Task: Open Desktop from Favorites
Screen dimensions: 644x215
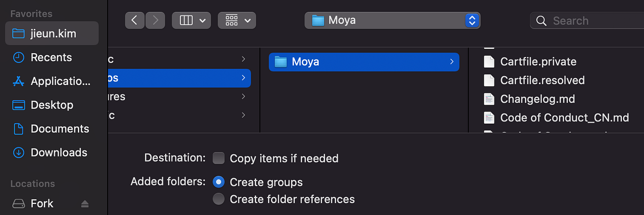Action: click(x=52, y=105)
